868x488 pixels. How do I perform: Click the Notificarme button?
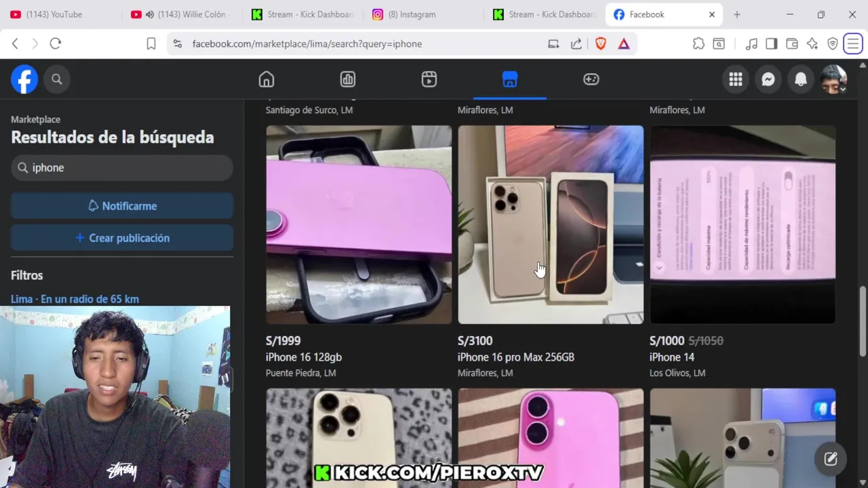(x=122, y=206)
